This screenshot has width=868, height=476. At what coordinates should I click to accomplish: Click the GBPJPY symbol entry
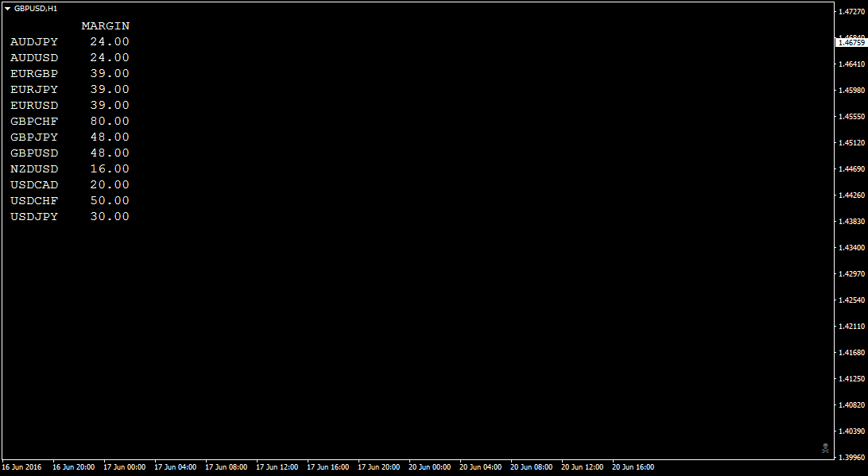33,137
